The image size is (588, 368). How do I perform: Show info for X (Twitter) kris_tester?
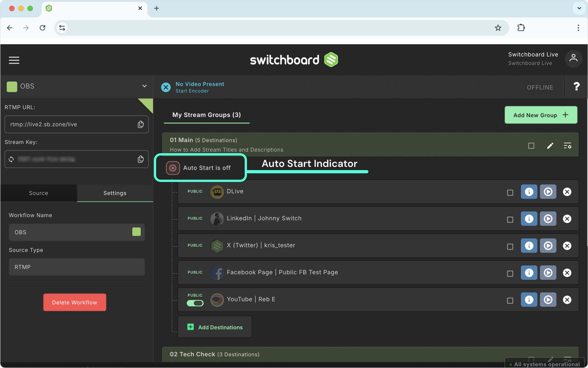click(x=529, y=246)
